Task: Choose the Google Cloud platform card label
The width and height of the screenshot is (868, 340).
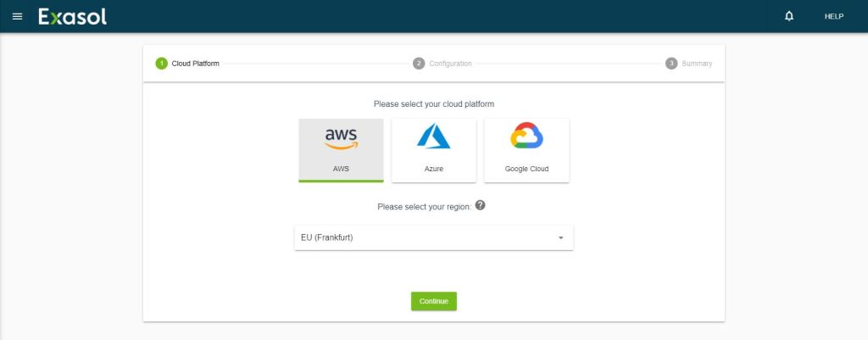Action: point(526,169)
